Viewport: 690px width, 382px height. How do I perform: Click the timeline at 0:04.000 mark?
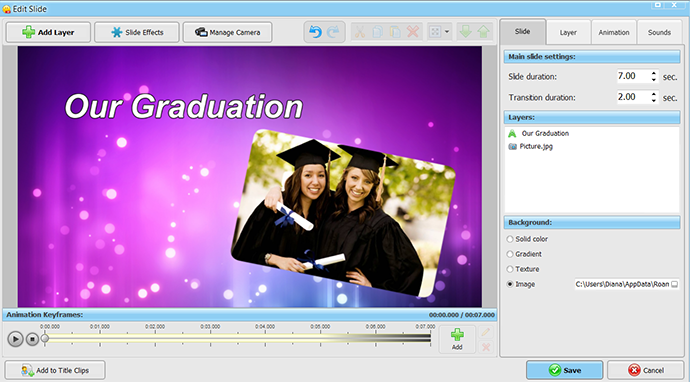(x=265, y=338)
